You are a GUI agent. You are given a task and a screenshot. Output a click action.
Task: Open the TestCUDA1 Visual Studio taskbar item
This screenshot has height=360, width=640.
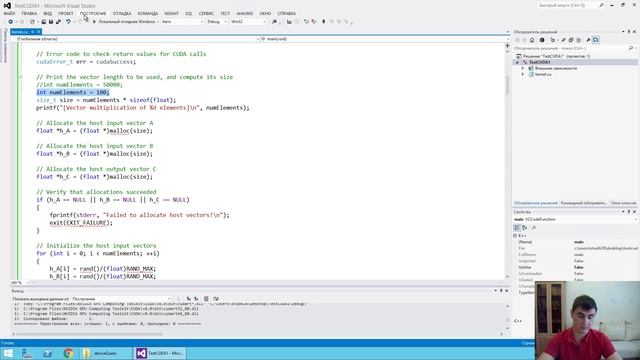coord(161,353)
